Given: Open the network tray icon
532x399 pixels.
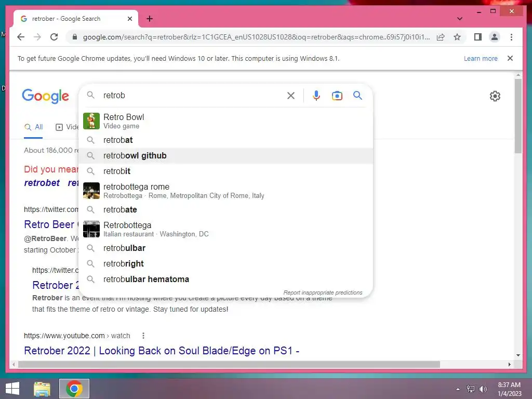Looking at the screenshot, I should (x=470, y=389).
